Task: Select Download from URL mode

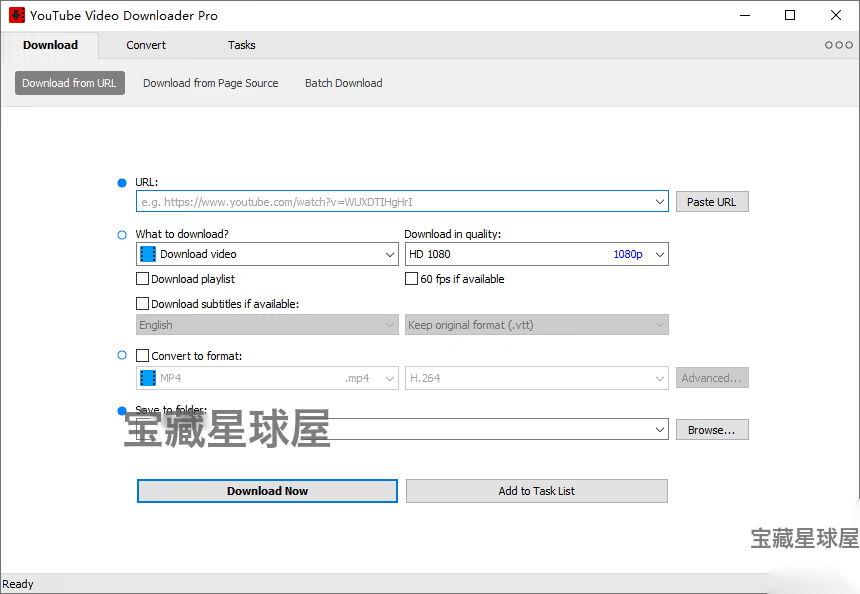Action: click(70, 83)
